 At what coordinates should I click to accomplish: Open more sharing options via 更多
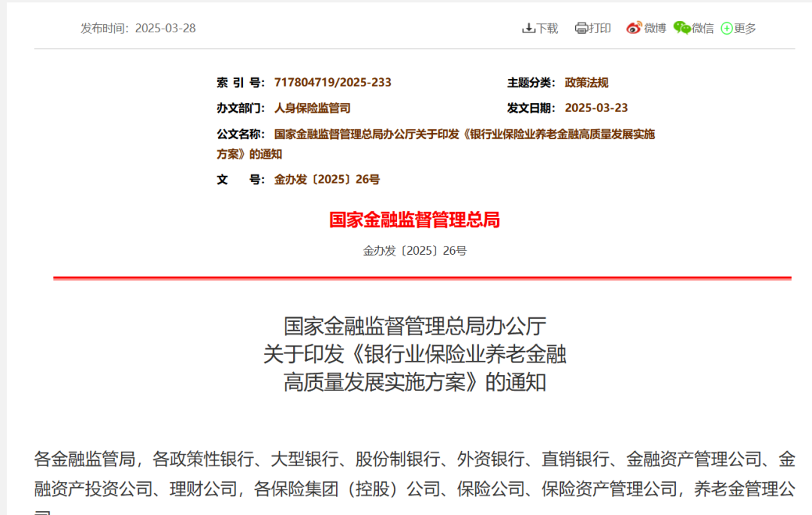pyautogui.click(x=744, y=28)
